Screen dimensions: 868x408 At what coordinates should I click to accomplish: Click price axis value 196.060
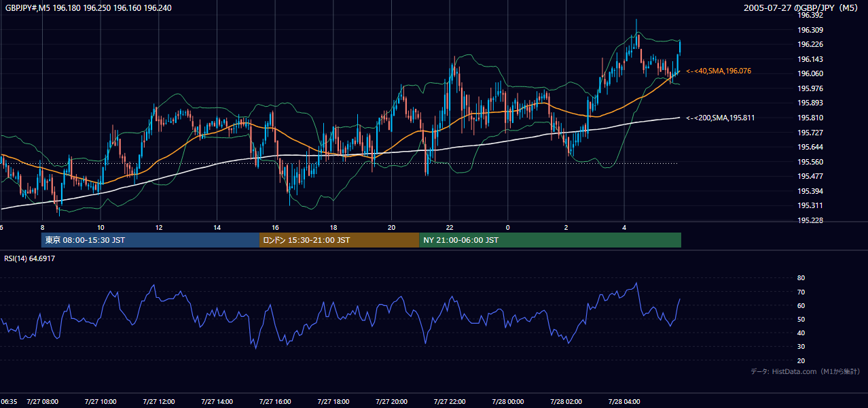pos(810,73)
